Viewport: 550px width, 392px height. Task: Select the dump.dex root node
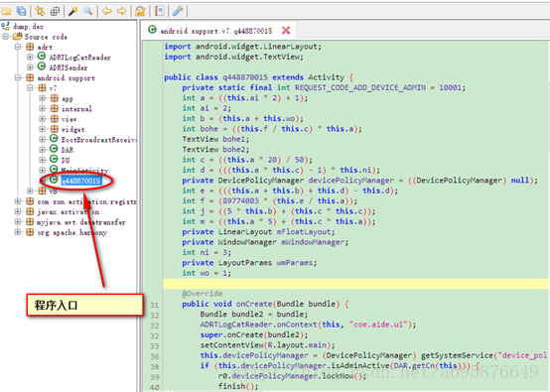point(28,27)
